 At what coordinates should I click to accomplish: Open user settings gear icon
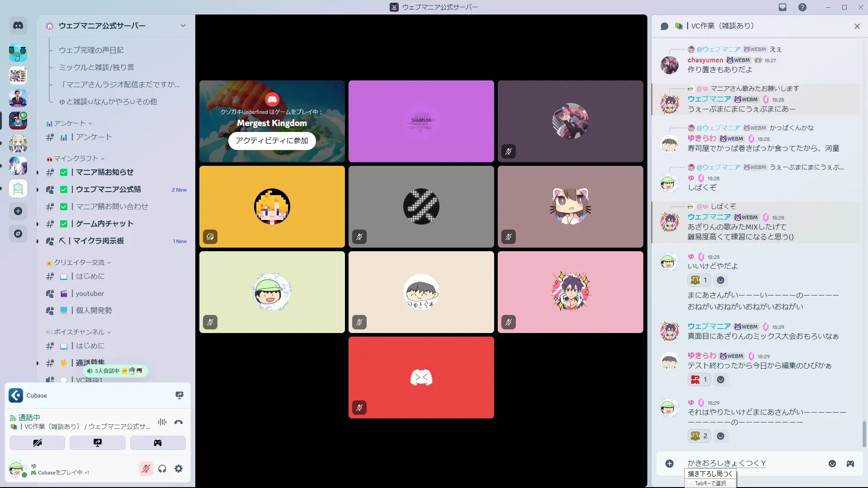tap(179, 469)
